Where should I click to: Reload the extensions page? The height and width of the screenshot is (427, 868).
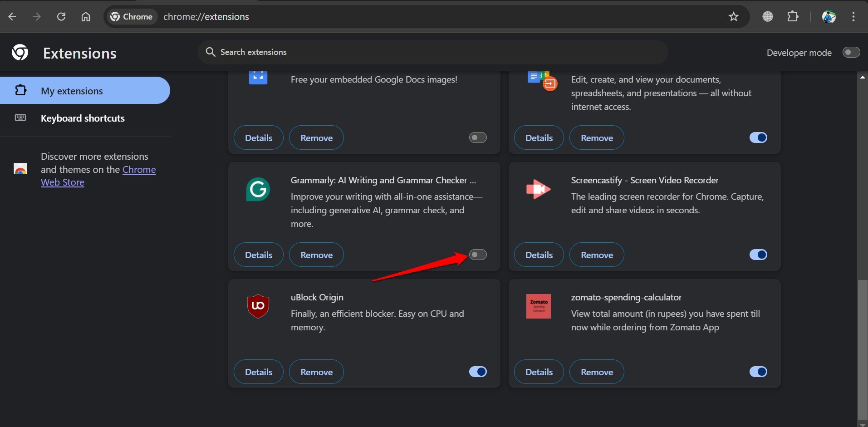click(x=61, y=17)
